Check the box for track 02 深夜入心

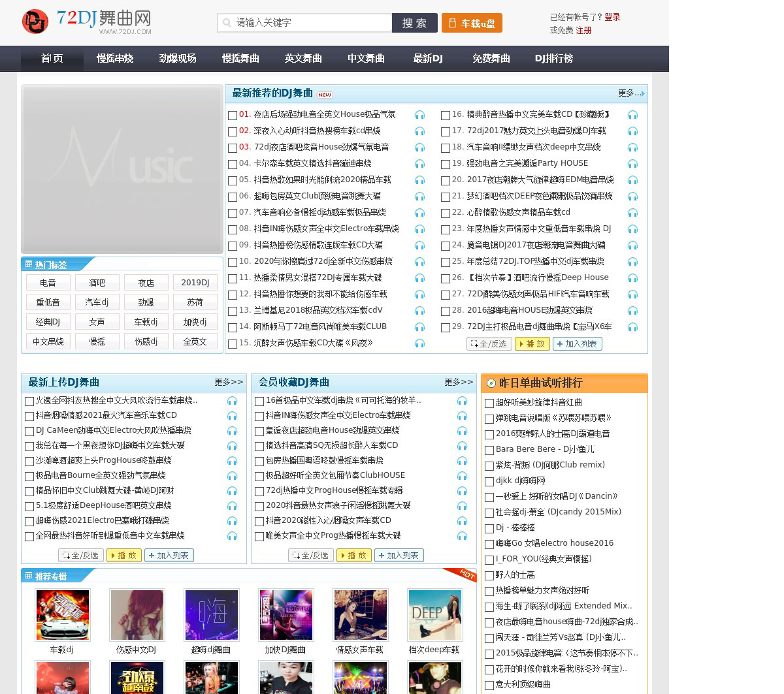pyautogui.click(x=233, y=131)
